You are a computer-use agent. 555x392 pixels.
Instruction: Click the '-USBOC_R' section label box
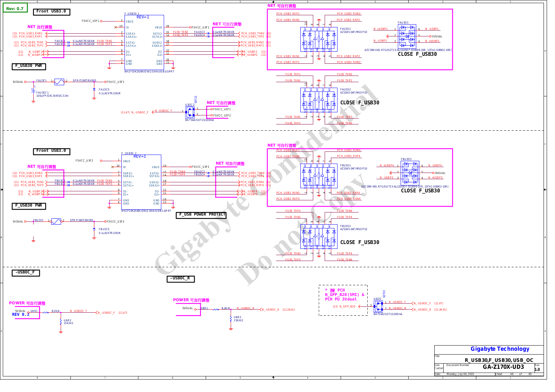click(181, 279)
